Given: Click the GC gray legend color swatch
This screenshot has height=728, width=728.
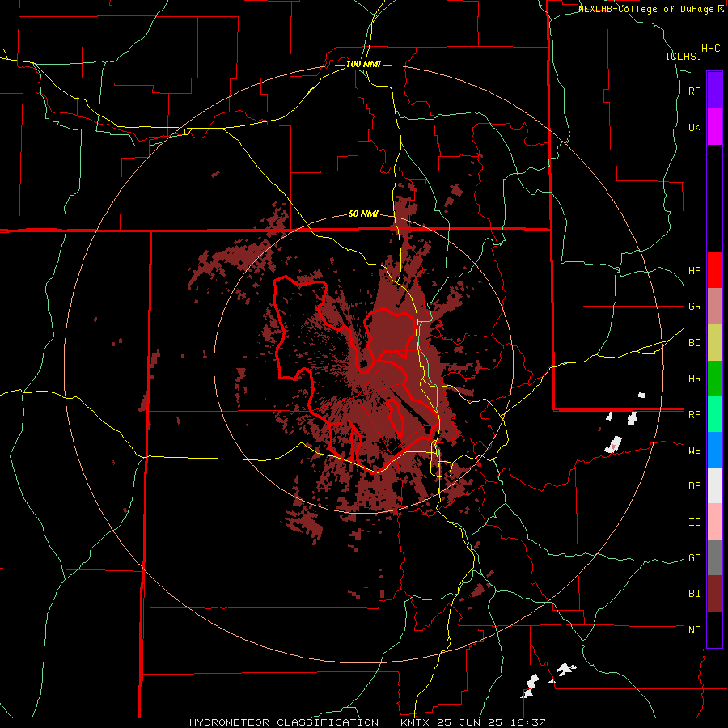Looking at the screenshot, I should tap(714, 557).
